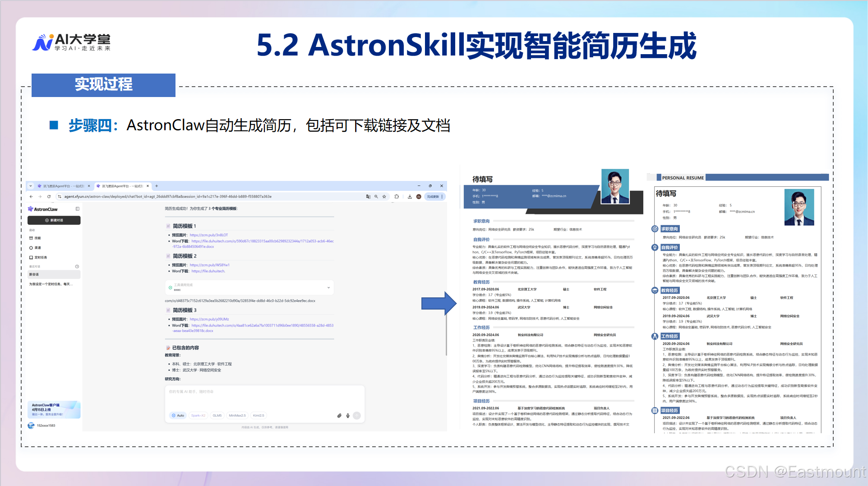Click the PERSONAL RESUME preview image
Viewport: 868px width, 486px height.
[738, 303]
